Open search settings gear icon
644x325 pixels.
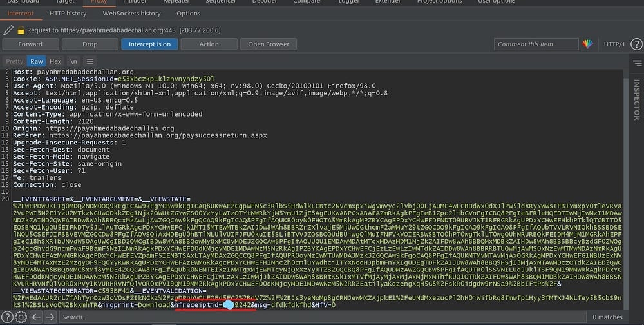click(21, 317)
